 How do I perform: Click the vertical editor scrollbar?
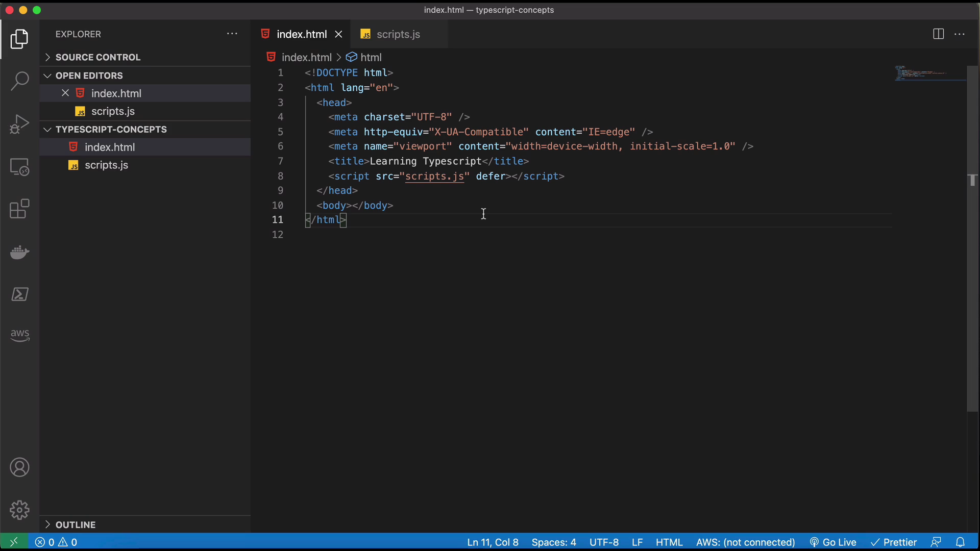point(972,239)
